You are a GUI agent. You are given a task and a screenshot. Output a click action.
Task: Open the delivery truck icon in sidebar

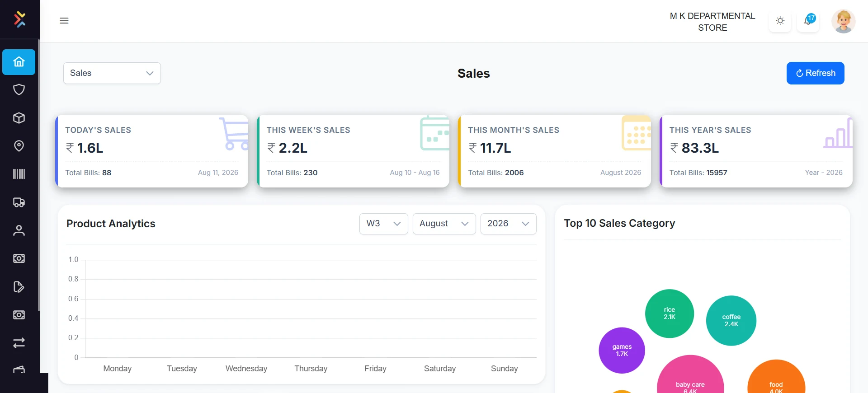19,202
